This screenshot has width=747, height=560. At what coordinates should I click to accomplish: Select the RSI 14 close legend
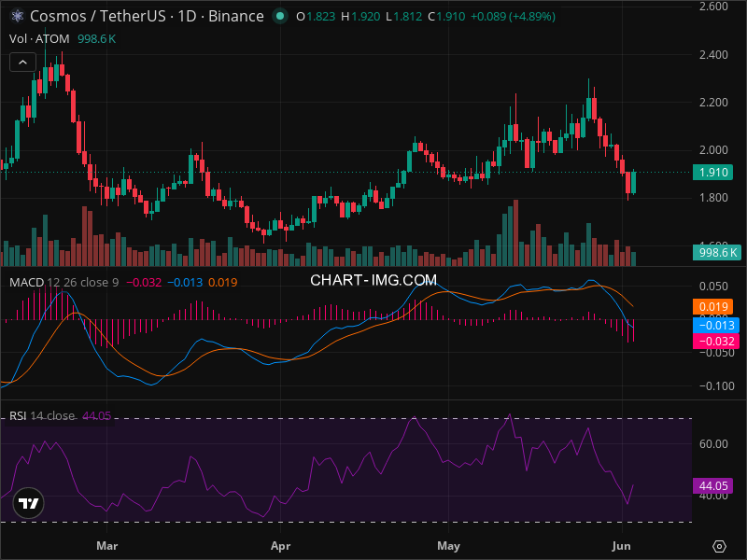pos(42,415)
